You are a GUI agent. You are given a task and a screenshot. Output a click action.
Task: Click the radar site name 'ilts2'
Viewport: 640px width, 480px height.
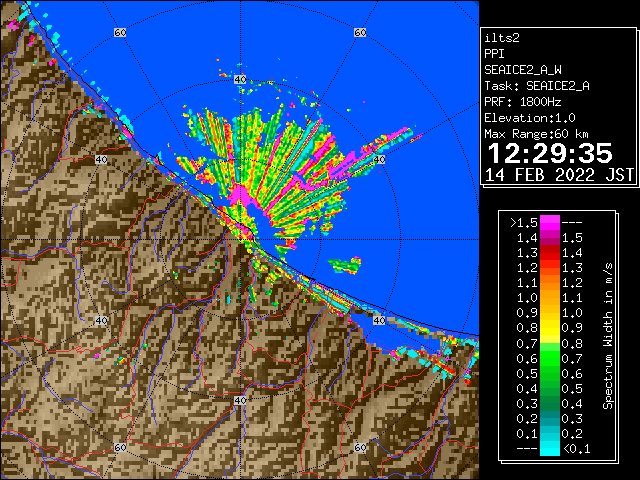[502, 38]
